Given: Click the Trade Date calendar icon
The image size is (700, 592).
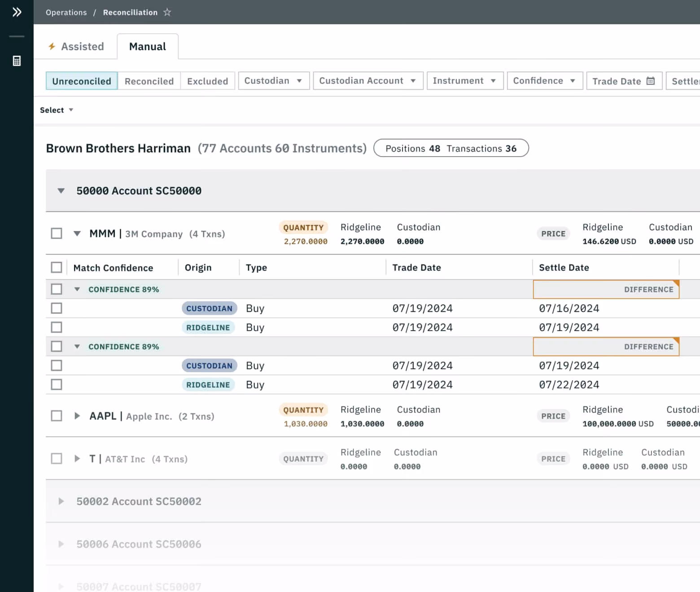Looking at the screenshot, I should point(651,81).
